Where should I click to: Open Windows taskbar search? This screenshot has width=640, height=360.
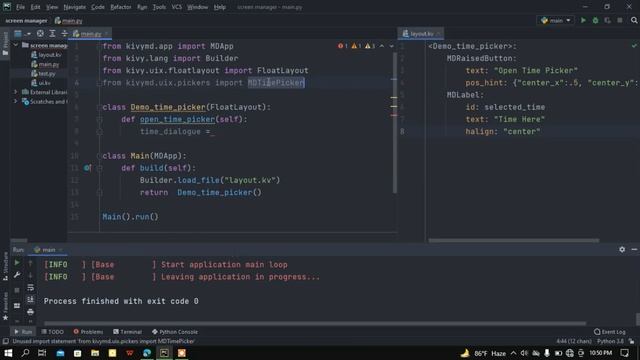coord(25,353)
